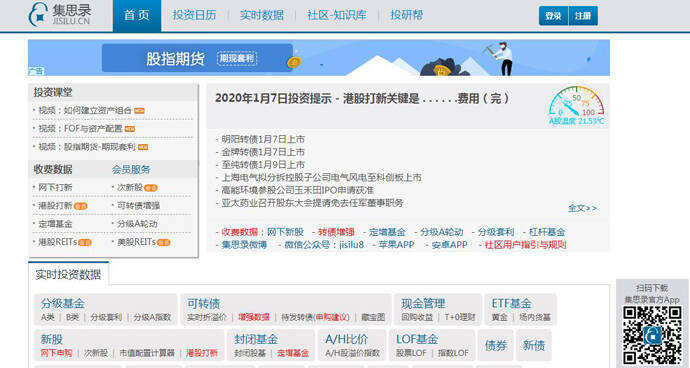The height and width of the screenshot is (368, 690).
Task: Open the 现金管理 category heading
Action: [x=423, y=304]
